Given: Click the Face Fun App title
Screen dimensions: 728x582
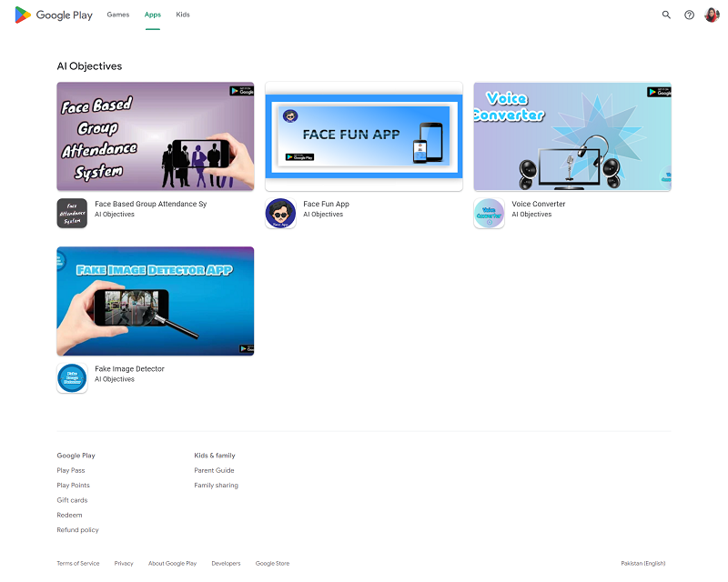Looking at the screenshot, I should [327, 204].
